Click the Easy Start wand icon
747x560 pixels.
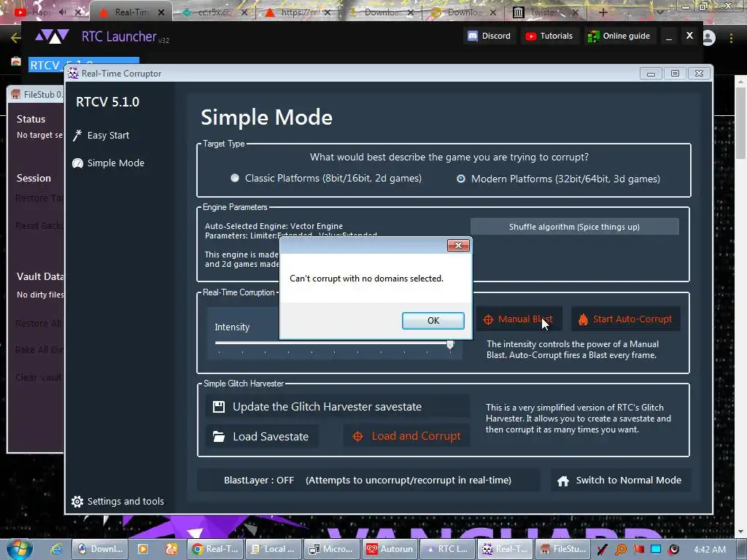[x=77, y=135]
